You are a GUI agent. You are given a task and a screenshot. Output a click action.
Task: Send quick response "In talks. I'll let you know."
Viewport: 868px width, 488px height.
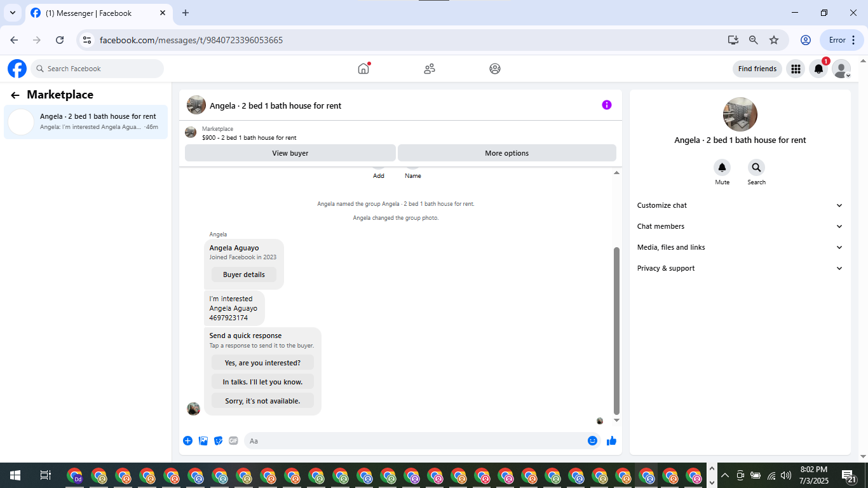(x=262, y=382)
